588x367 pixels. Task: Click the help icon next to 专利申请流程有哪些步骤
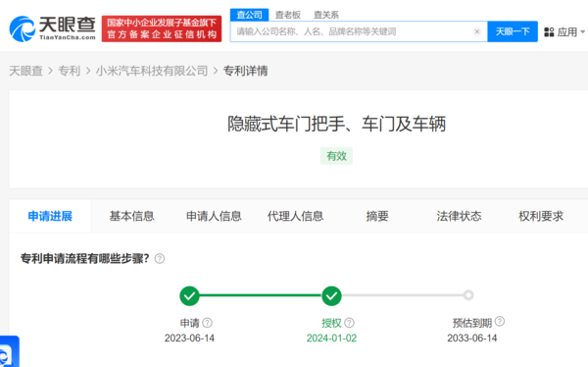tap(160, 258)
